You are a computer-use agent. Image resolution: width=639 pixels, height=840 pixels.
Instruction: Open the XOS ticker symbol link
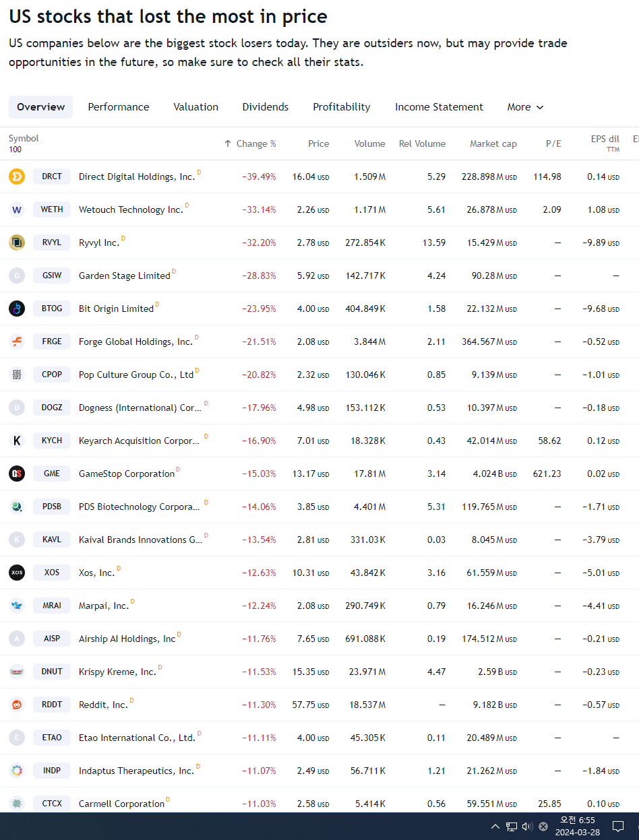[52, 573]
